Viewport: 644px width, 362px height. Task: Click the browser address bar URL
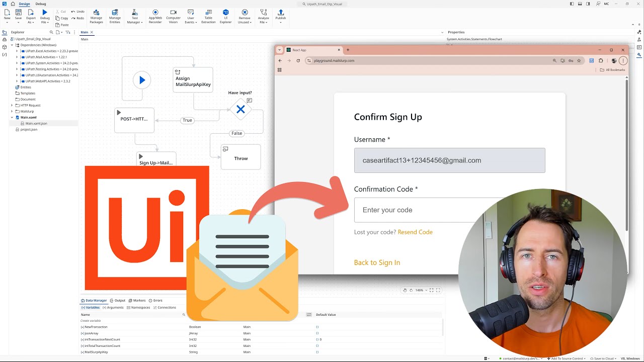point(334,60)
